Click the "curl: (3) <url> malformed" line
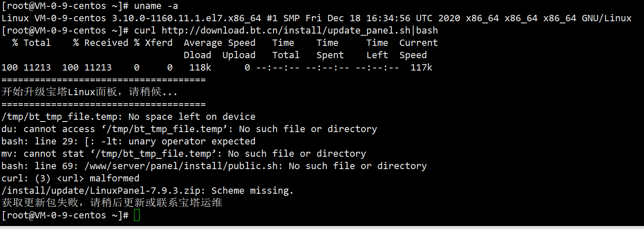The height and width of the screenshot is (229, 644). (71, 178)
